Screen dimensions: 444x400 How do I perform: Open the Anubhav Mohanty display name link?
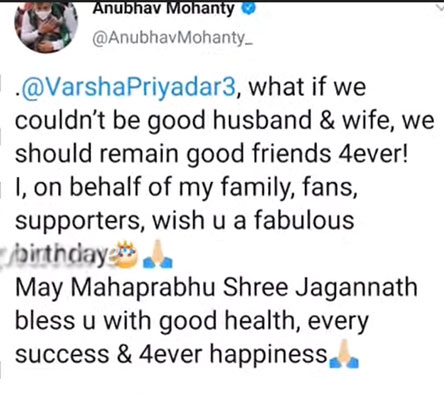pos(163,9)
